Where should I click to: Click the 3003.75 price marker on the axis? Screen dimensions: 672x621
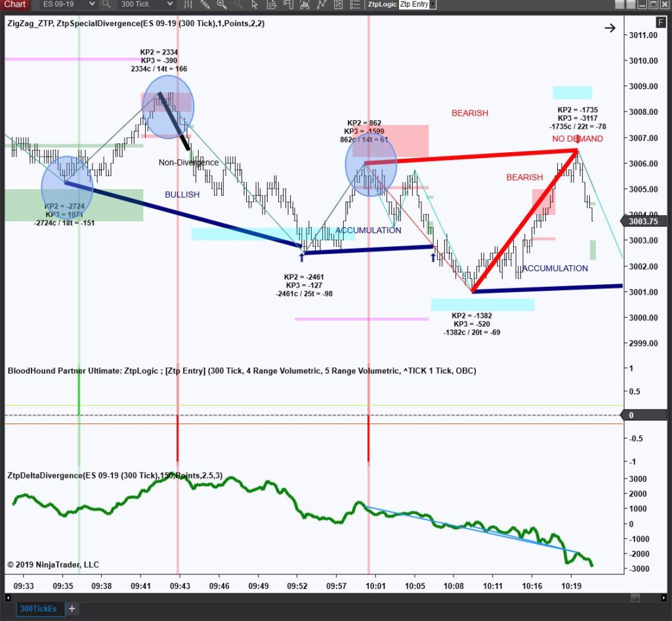tap(646, 221)
